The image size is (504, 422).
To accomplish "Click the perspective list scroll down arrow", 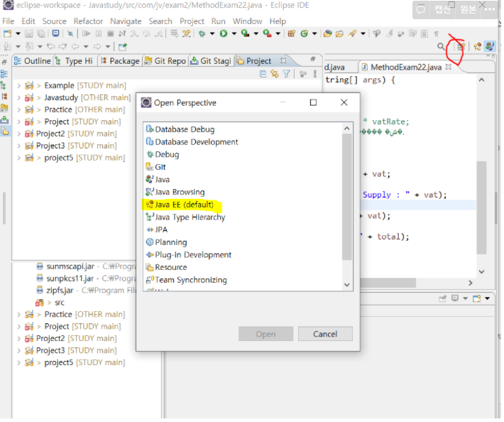I will point(347,285).
